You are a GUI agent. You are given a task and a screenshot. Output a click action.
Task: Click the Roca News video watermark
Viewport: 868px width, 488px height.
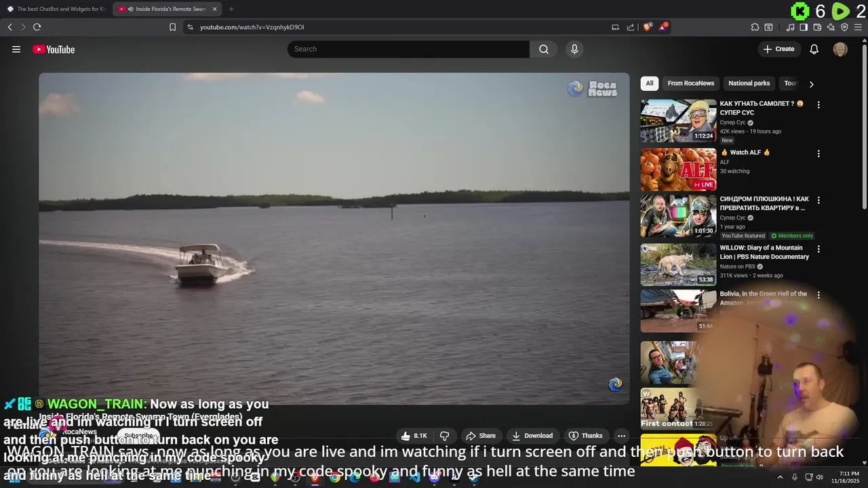(x=593, y=89)
